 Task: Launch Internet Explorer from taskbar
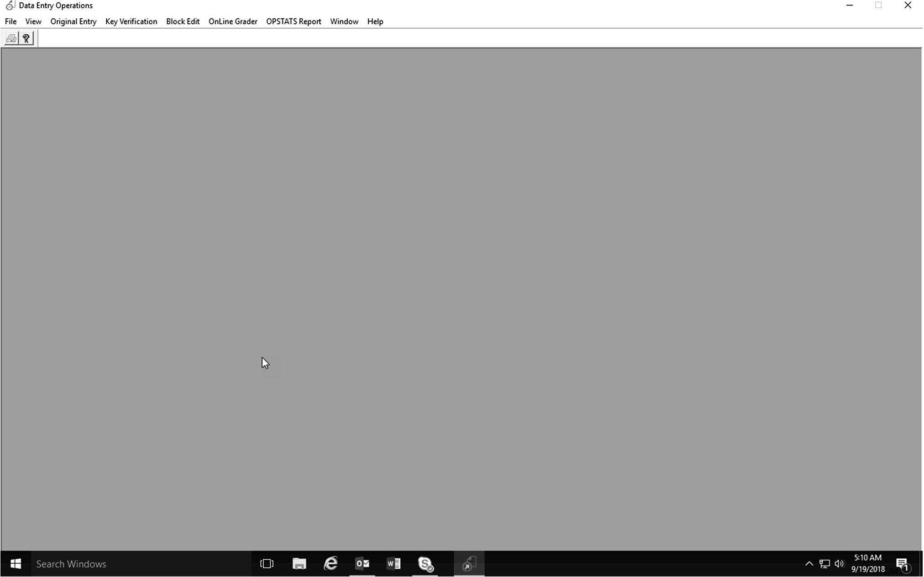pyautogui.click(x=331, y=564)
